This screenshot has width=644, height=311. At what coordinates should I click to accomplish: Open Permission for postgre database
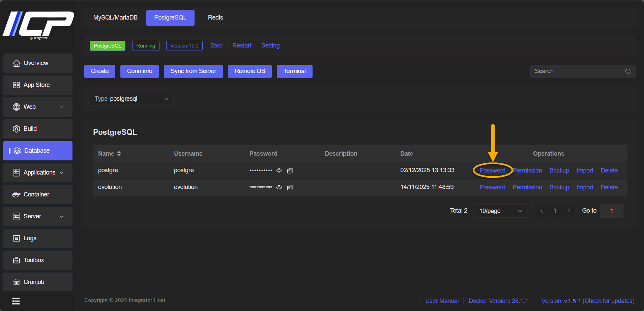(528, 170)
